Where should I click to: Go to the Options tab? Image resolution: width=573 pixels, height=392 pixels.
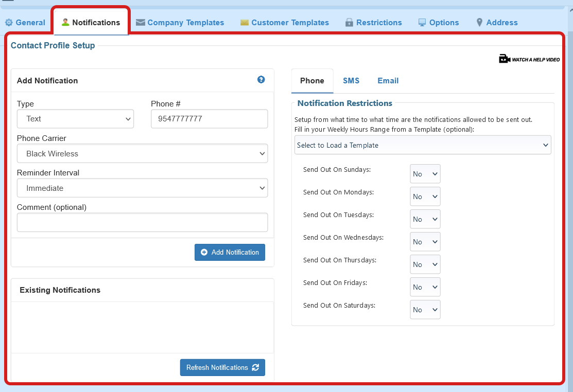439,23
